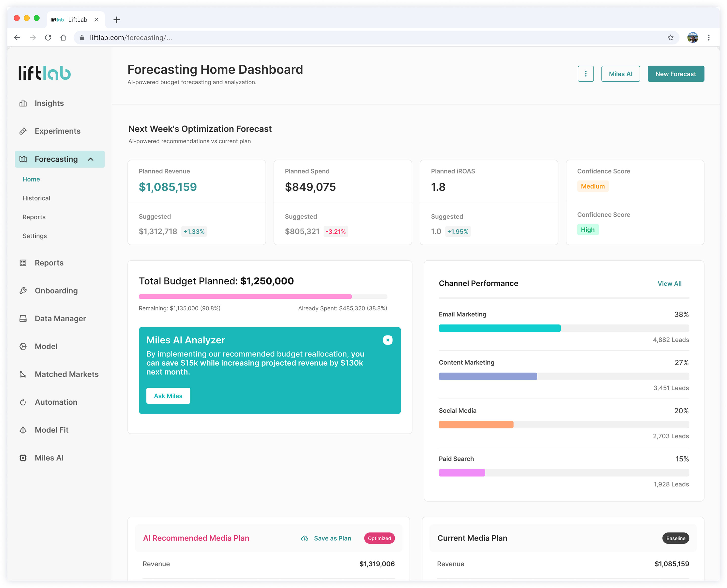The width and height of the screenshot is (727, 588).
Task: Click the Ask Miles button
Action: (x=168, y=396)
